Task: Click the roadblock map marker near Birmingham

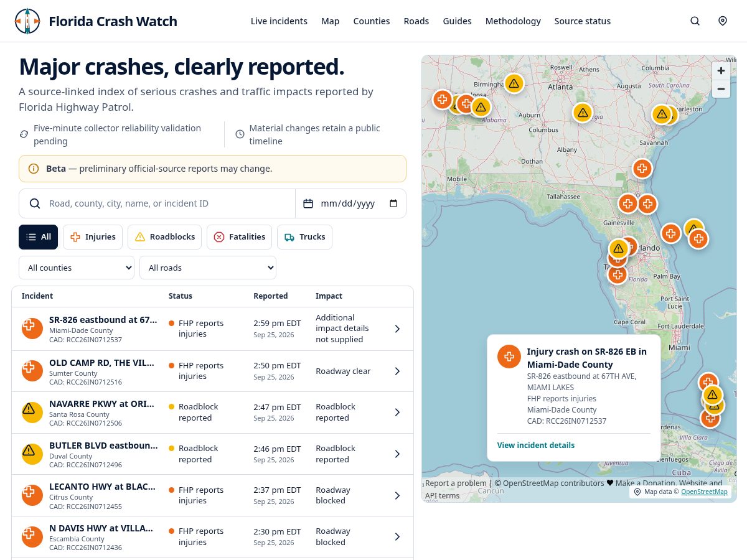Action: (513, 83)
